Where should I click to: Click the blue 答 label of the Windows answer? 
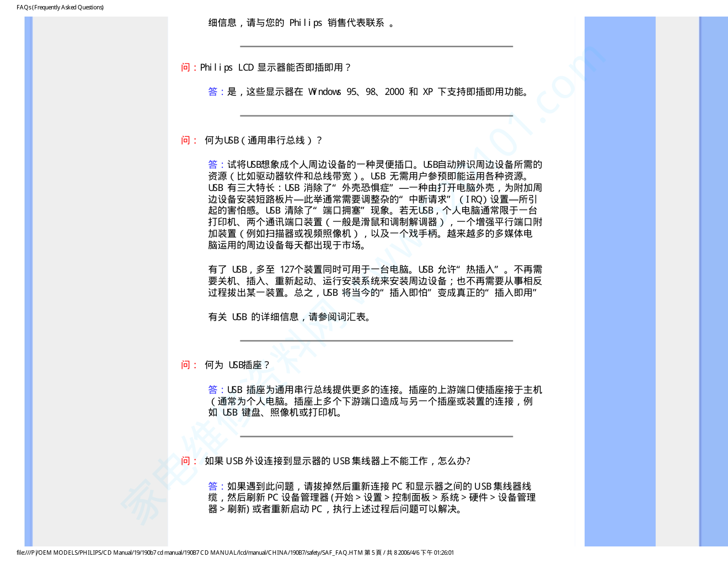(x=213, y=92)
